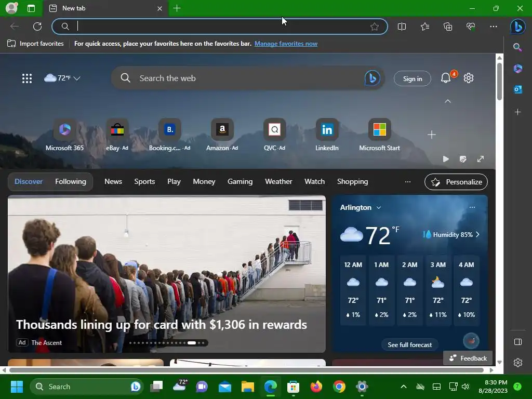Open Manage favorites now link
This screenshot has height=399, width=532.
pos(286,44)
